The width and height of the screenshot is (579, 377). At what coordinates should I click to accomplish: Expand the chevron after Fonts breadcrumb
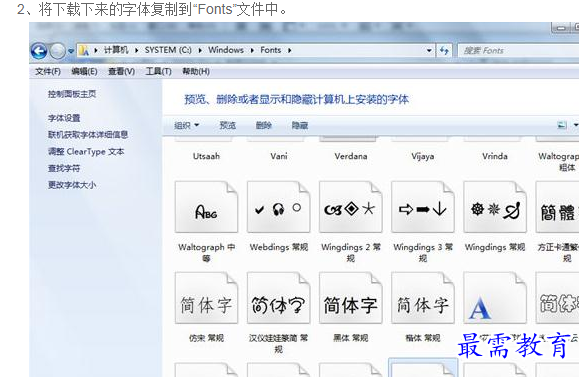(290, 50)
